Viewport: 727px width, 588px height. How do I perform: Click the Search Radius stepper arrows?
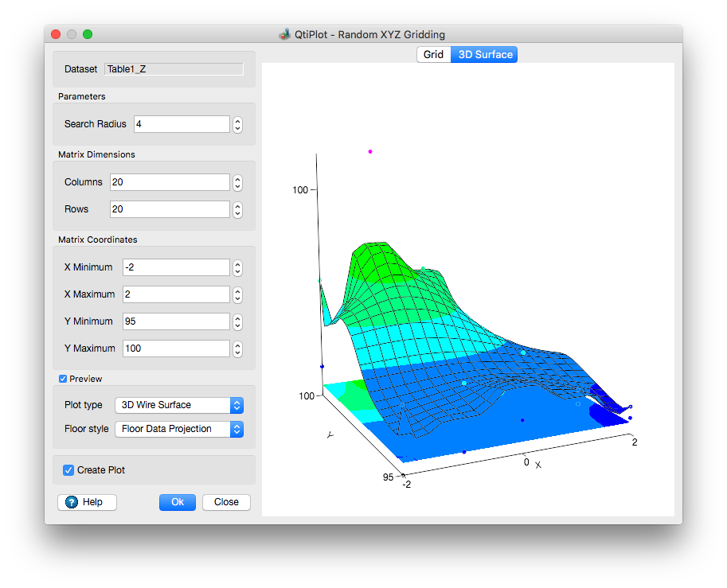(237, 124)
